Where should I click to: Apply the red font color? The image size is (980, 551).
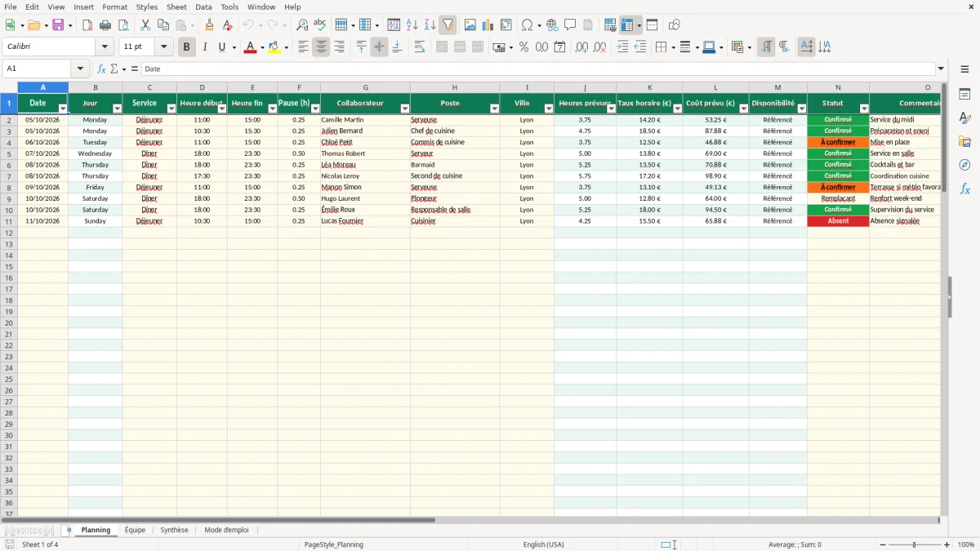pyautogui.click(x=250, y=47)
